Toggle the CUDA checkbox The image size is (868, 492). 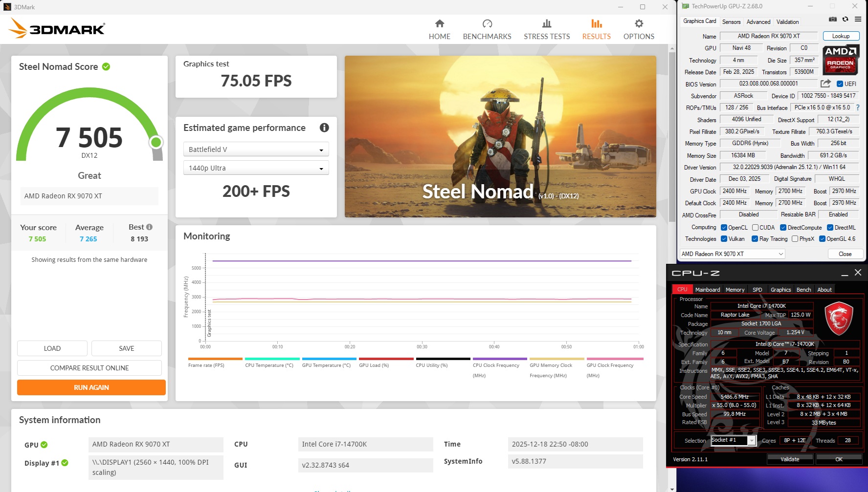pos(756,228)
